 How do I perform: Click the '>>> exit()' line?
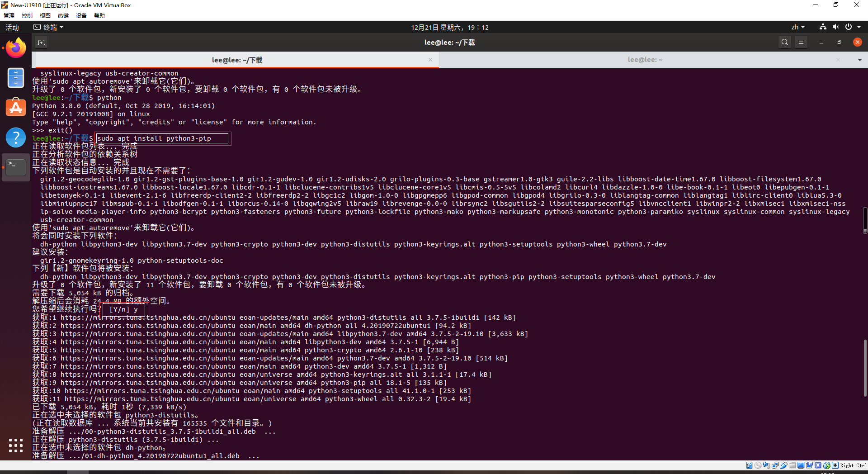click(x=52, y=130)
